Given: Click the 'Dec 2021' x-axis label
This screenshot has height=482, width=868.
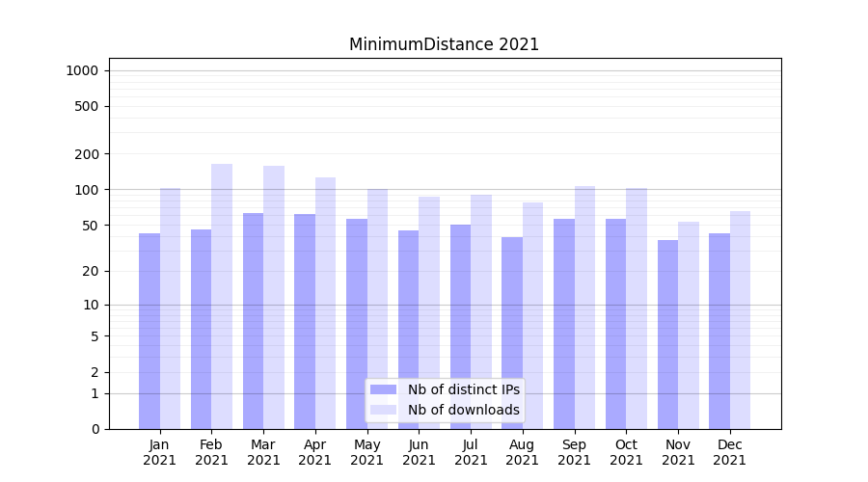Looking at the screenshot, I should (730, 452).
